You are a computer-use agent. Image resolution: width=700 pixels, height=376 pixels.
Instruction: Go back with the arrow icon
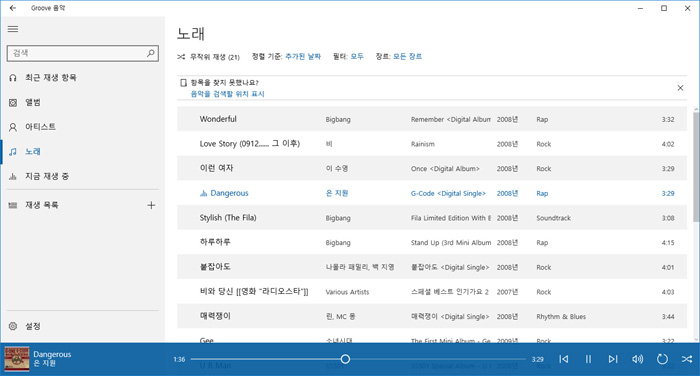coord(12,8)
